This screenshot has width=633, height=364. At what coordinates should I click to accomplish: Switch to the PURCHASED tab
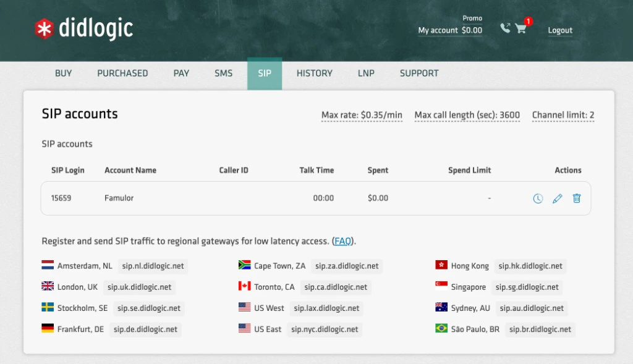[x=122, y=73]
